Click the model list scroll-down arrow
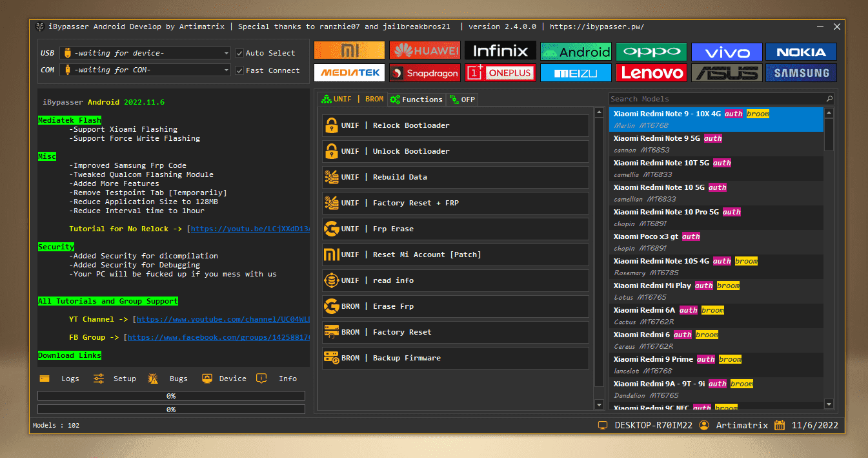Image resolution: width=868 pixels, height=458 pixels. click(x=829, y=404)
